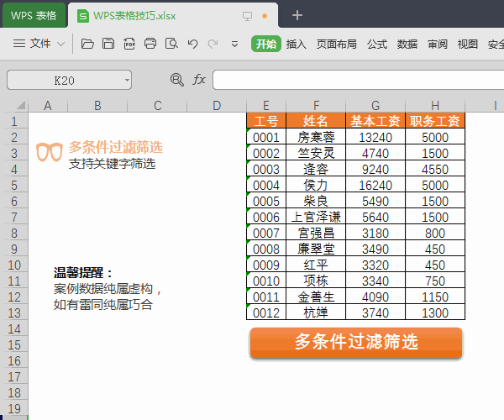Select cell containing 4550
Screen dimensions: 504x420
tap(435, 169)
